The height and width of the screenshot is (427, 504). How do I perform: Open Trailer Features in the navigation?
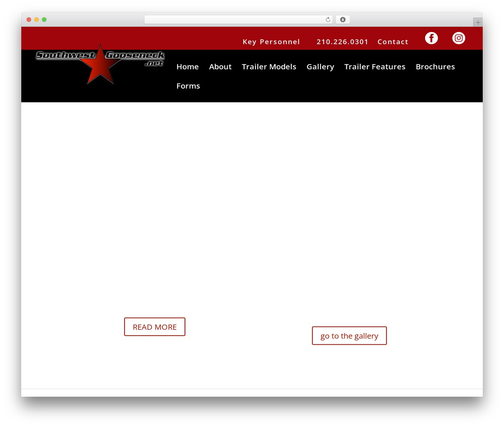(x=375, y=67)
